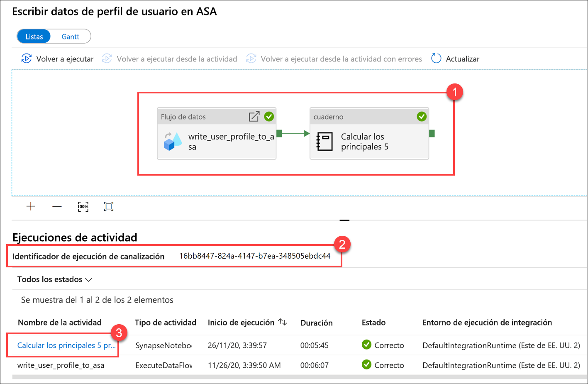Open data flow details via external link icon
This screenshot has height=384, width=588.
pyautogui.click(x=254, y=117)
